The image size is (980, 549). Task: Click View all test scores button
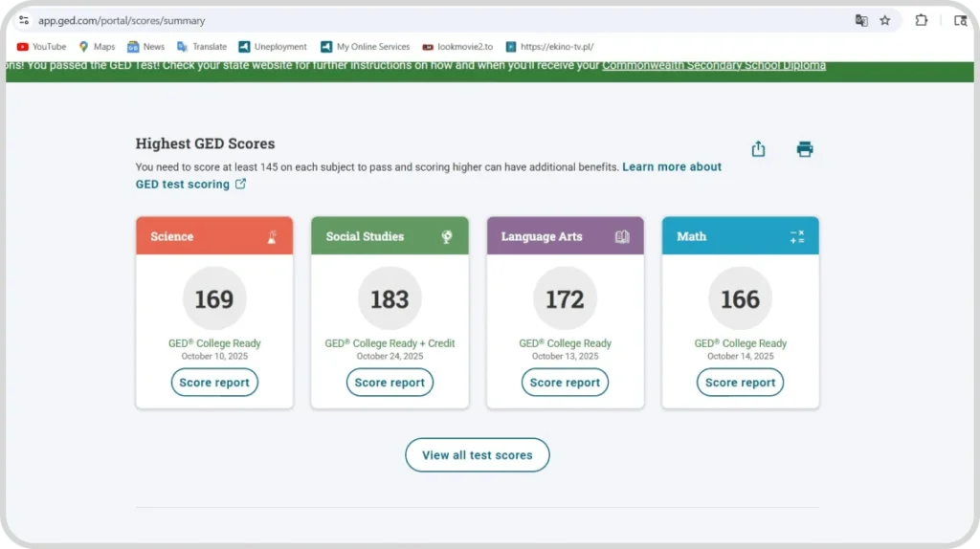478,455
